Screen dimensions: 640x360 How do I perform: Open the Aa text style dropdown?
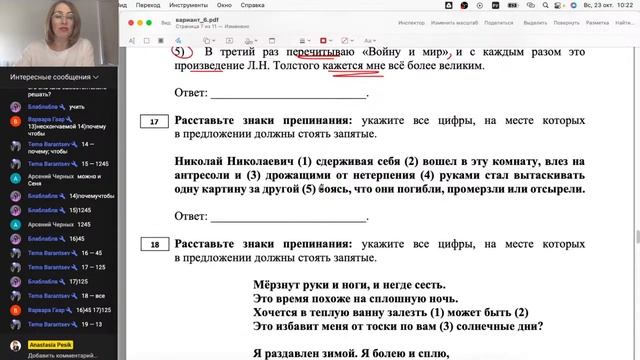pos(369,41)
